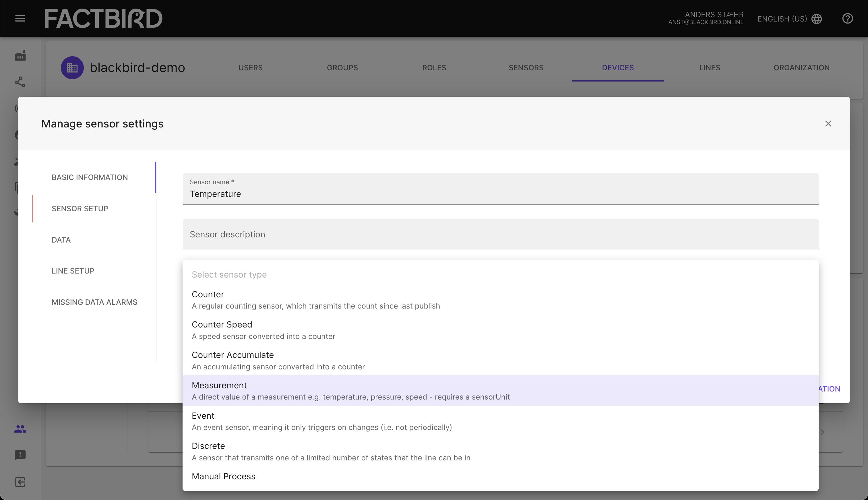Screen dimensions: 868x500
Task: Open the factory icon in sidebar
Action: coord(20,56)
